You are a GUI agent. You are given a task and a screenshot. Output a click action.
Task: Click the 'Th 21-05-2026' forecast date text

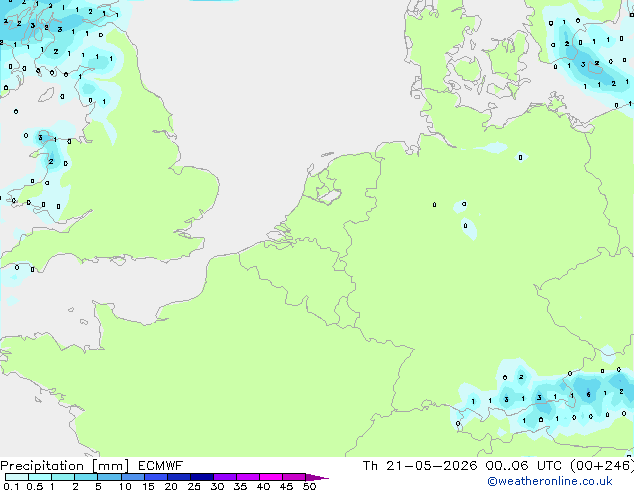click(420, 466)
